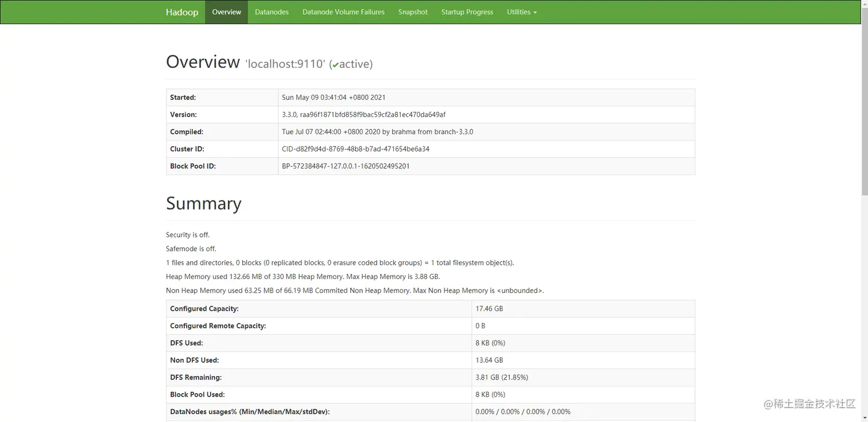Click the 'DFS Remaining:' label
The width and height of the screenshot is (868, 422).
[196, 378]
